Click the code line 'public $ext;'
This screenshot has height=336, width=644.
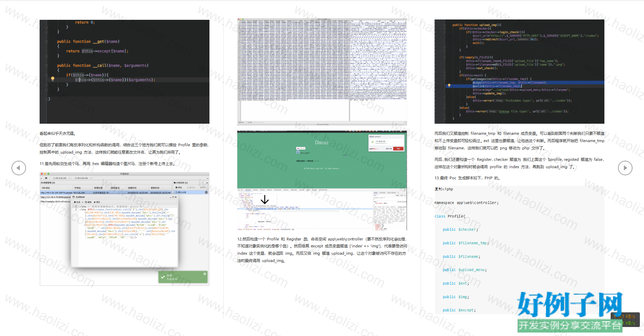[x=456, y=284]
